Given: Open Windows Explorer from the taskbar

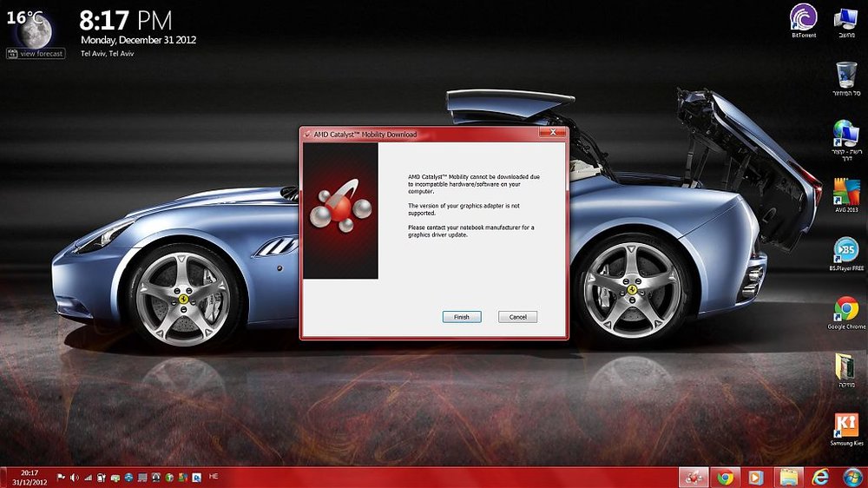Looking at the screenshot, I should pos(788,478).
